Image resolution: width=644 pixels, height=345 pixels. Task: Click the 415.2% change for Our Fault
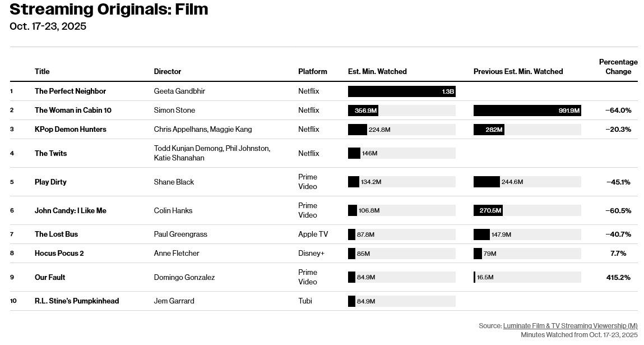pos(618,277)
